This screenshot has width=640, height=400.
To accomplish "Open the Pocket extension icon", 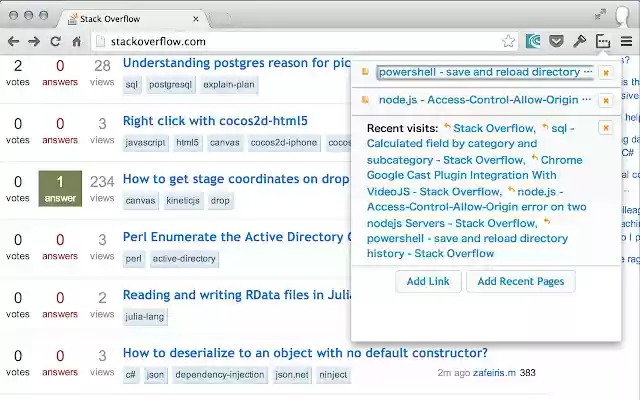I will 556,41.
